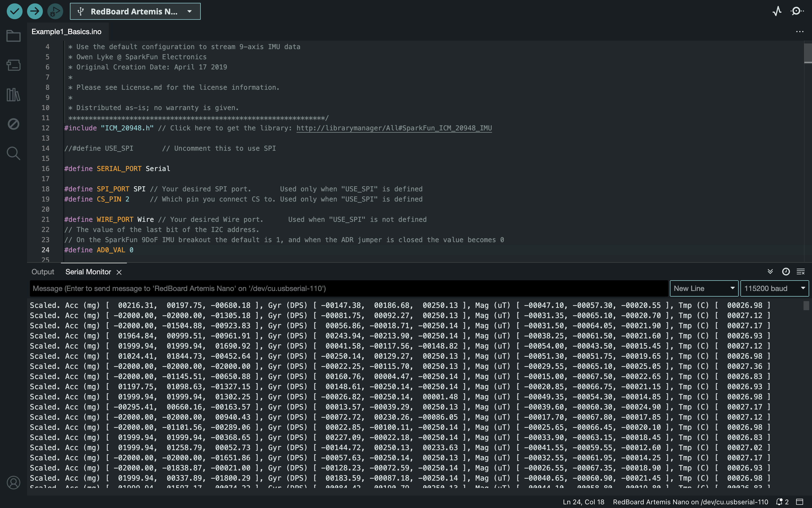The width and height of the screenshot is (812, 508).
Task: Click the License.md comment on line 8
Action: (x=174, y=87)
